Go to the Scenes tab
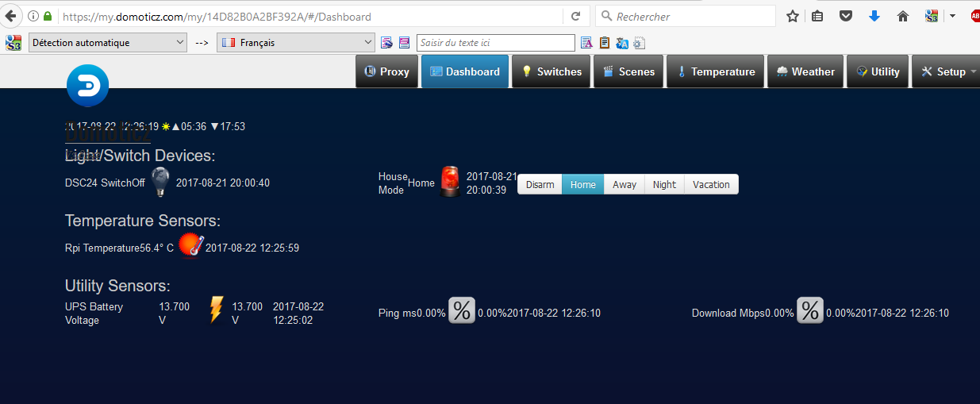The image size is (980, 404). pyautogui.click(x=628, y=71)
